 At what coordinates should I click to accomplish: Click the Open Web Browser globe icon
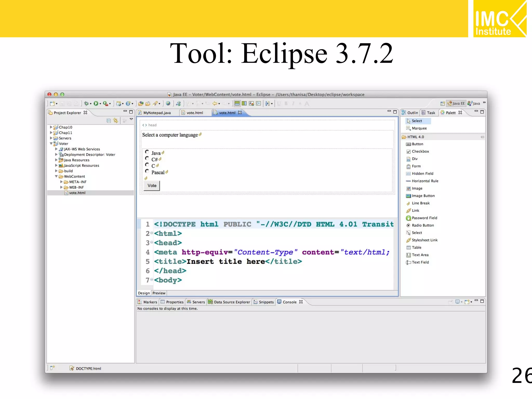pyautogui.click(x=168, y=103)
